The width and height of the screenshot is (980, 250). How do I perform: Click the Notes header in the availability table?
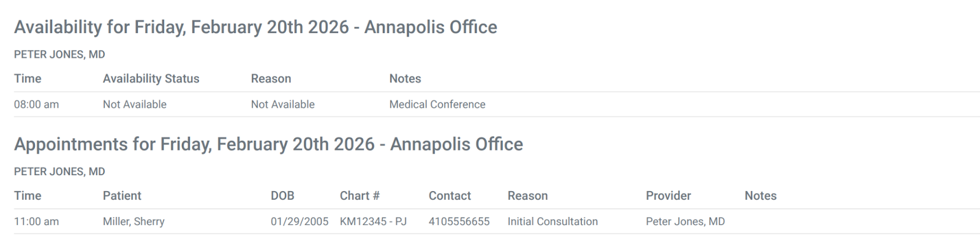(x=405, y=78)
